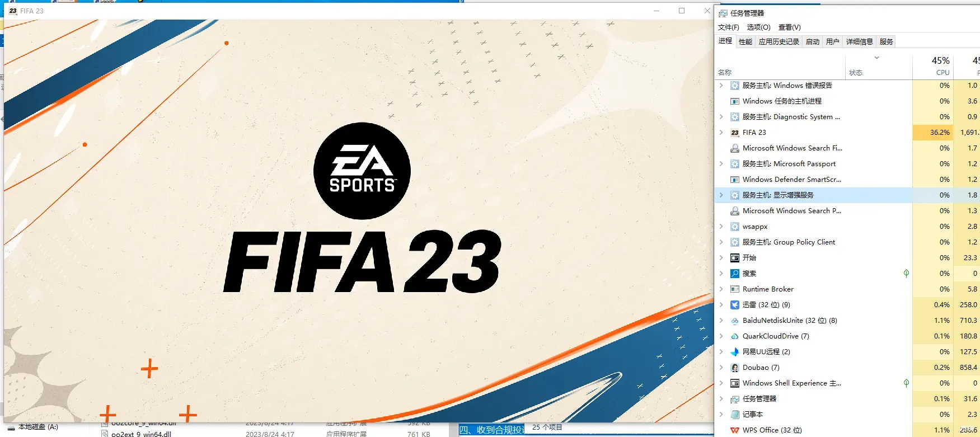Click the 显示增强服务 service gear icon

coord(735,195)
